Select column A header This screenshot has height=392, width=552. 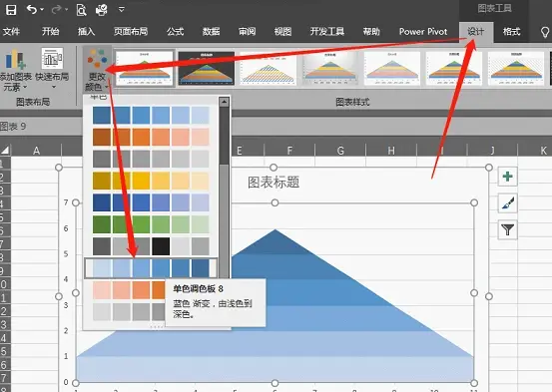[x=36, y=151]
